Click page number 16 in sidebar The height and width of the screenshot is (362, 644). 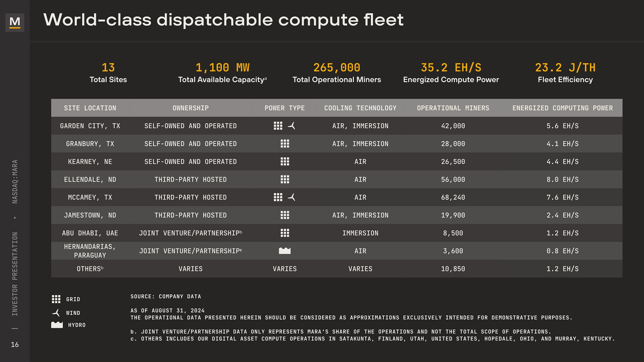pyautogui.click(x=15, y=345)
